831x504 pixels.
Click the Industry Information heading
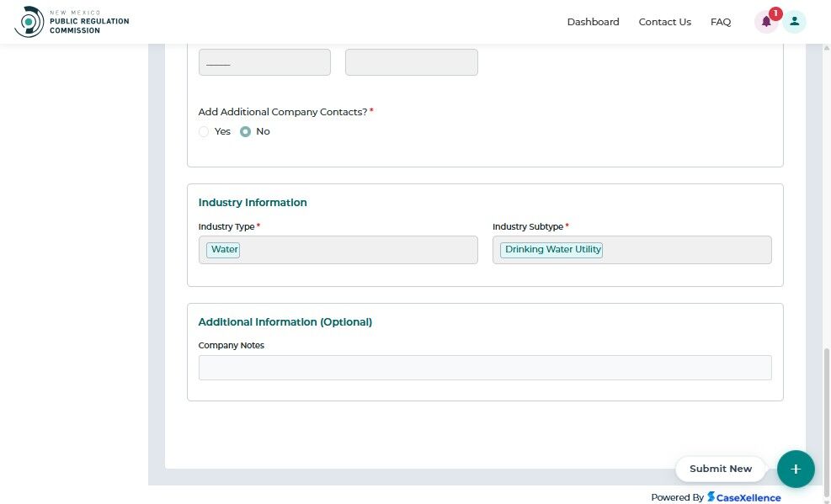coord(253,203)
